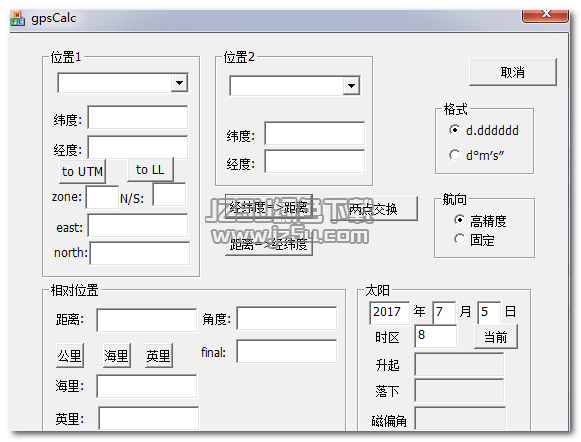Image resolution: width=581 pixels, height=442 pixels.
Task: Click the 当前 button in 太阳 panel
Action: [x=496, y=337]
